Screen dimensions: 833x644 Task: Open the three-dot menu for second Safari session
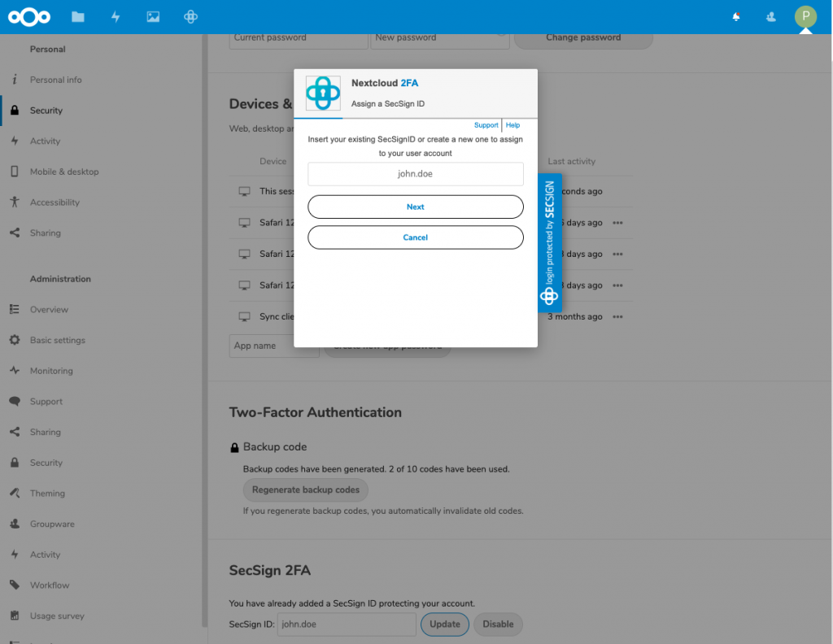coord(618,254)
